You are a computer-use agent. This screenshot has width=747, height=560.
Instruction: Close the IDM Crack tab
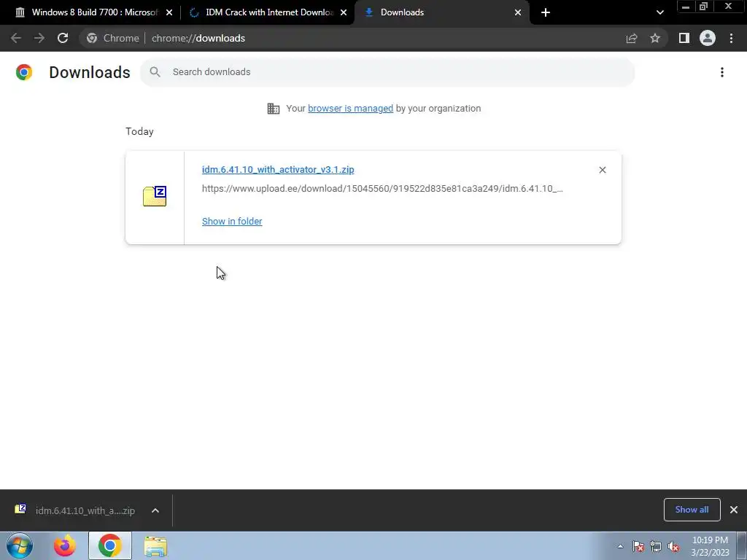coord(344,12)
